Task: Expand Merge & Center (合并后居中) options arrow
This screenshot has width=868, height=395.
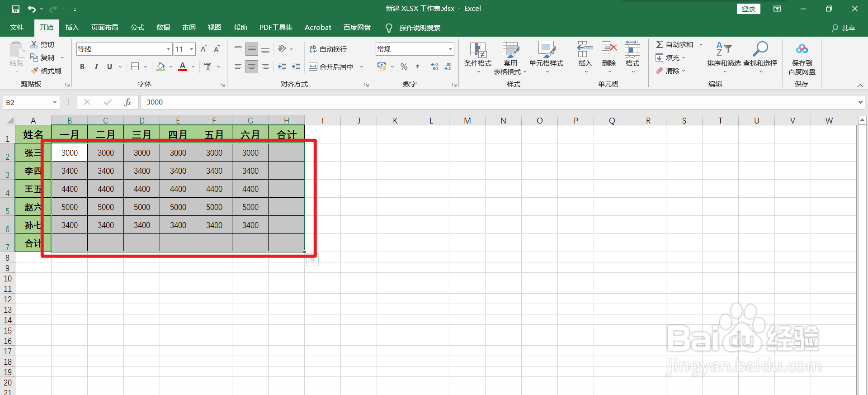Action: 362,67
